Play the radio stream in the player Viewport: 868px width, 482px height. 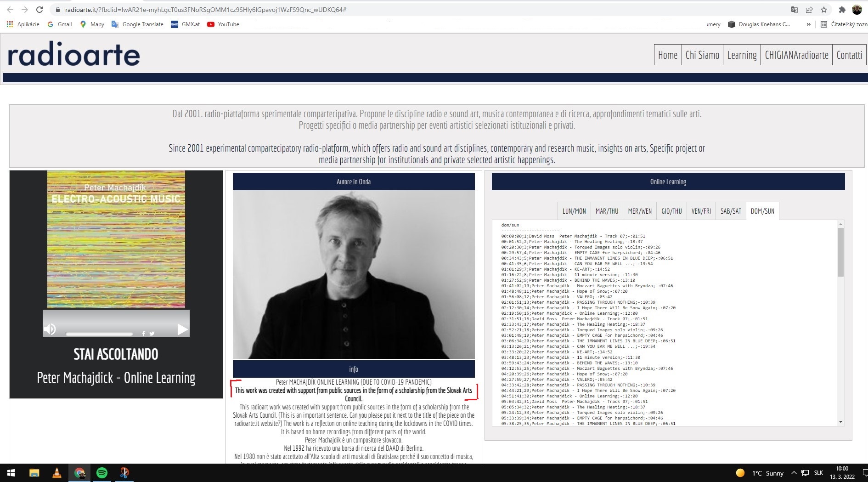pos(182,329)
